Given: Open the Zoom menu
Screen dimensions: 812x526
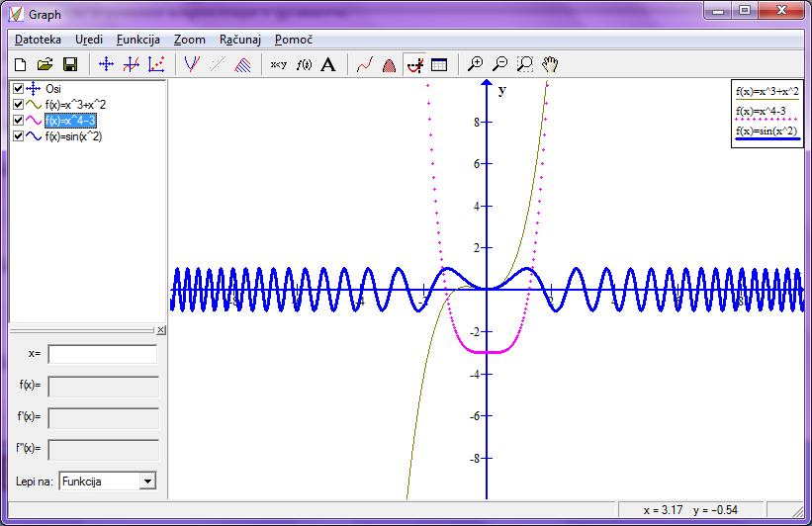Looking at the screenshot, I should point(189,40).
